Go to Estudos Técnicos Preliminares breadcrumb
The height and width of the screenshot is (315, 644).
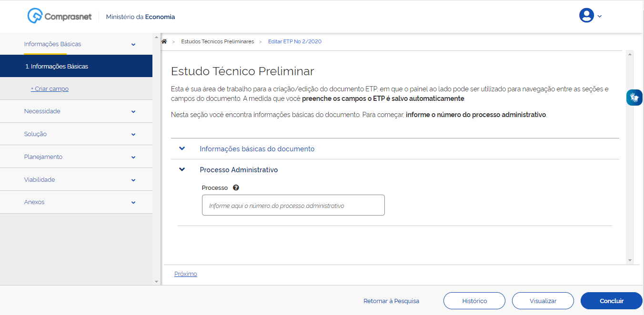(217, 41)
